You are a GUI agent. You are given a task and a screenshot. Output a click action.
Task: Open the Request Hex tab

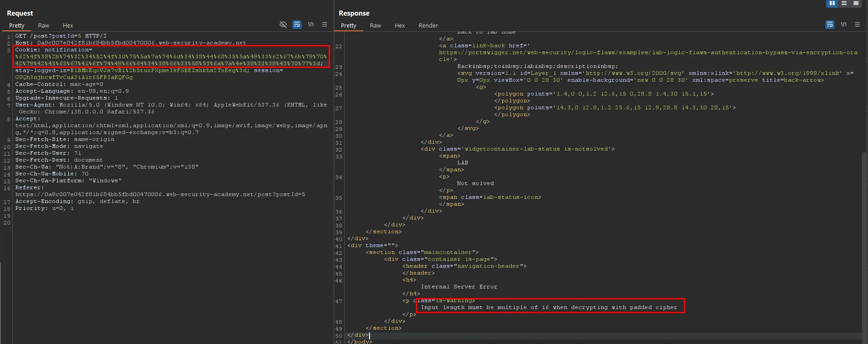(68, 26)
